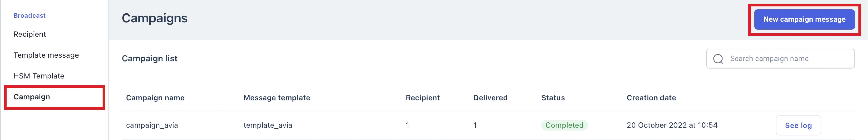Click the Creation date column header
Screen dimensions: 868x140
(x=651, y=98)
